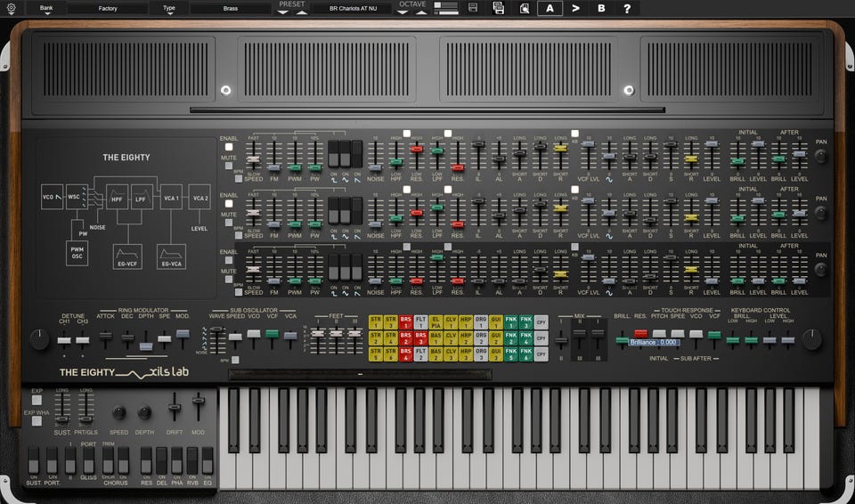Select preset A slot

[x=550, y=8]
